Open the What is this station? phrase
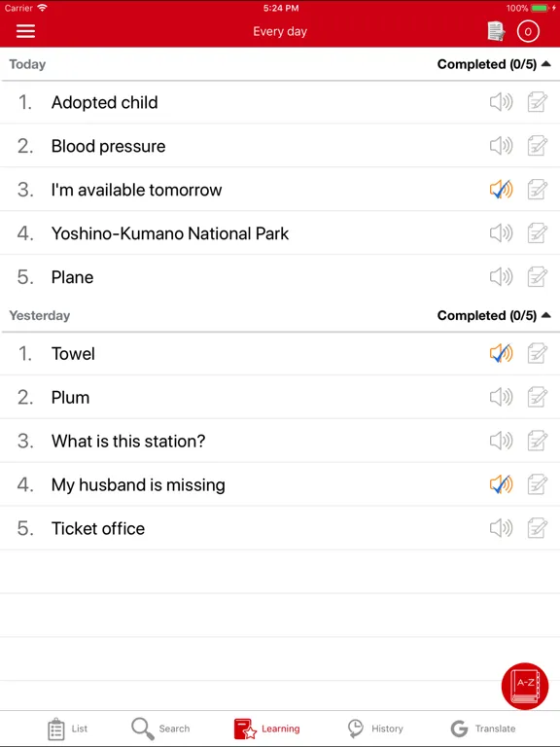560x747 pixels. point(280,441)
